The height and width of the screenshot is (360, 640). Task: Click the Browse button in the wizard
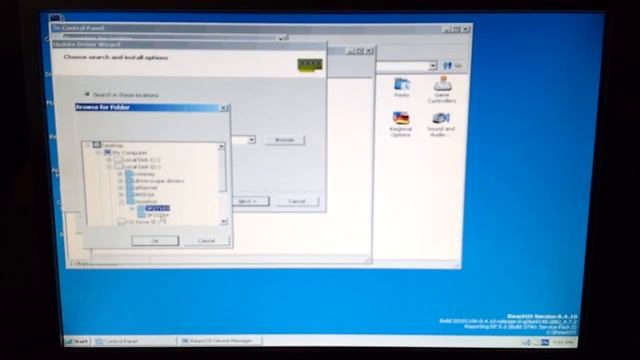[x=285, y=140]
